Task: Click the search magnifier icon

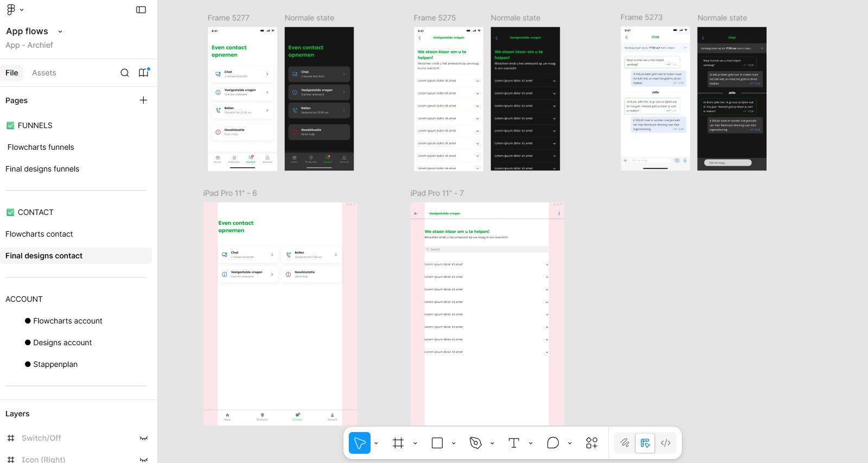Action: point(125,73)
